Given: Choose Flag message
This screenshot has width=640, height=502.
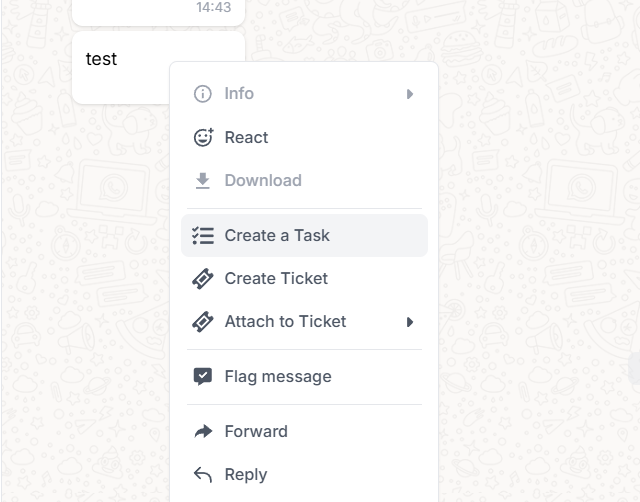Looking at the screenshot, I should (x=304, y=377).
